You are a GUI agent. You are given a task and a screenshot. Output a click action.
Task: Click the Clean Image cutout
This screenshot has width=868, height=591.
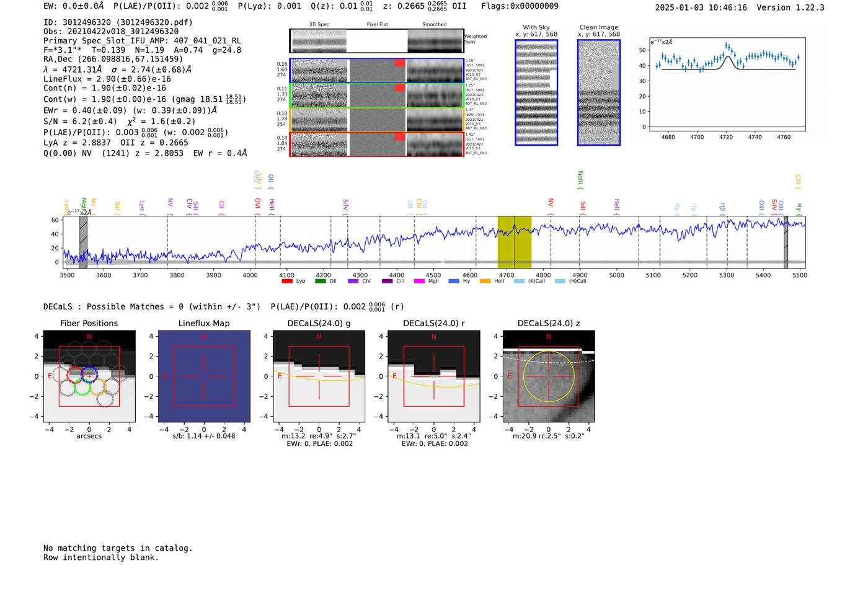(x=599, y=92)
